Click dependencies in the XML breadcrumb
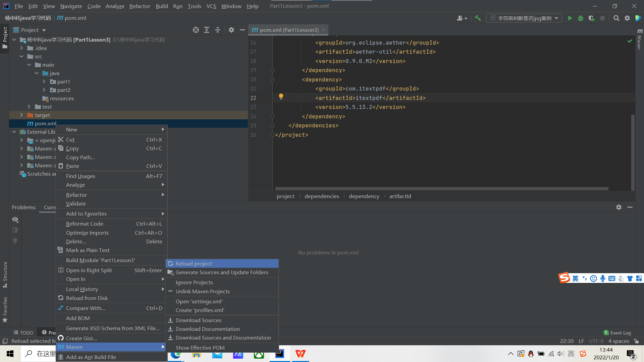The image size is (644, 362). click(x=321, y=196)
